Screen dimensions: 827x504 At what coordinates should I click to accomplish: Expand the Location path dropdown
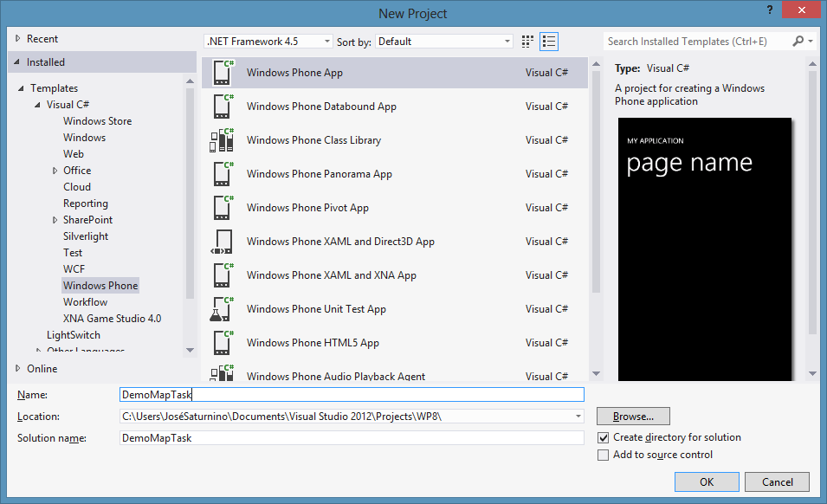(578, 417)
